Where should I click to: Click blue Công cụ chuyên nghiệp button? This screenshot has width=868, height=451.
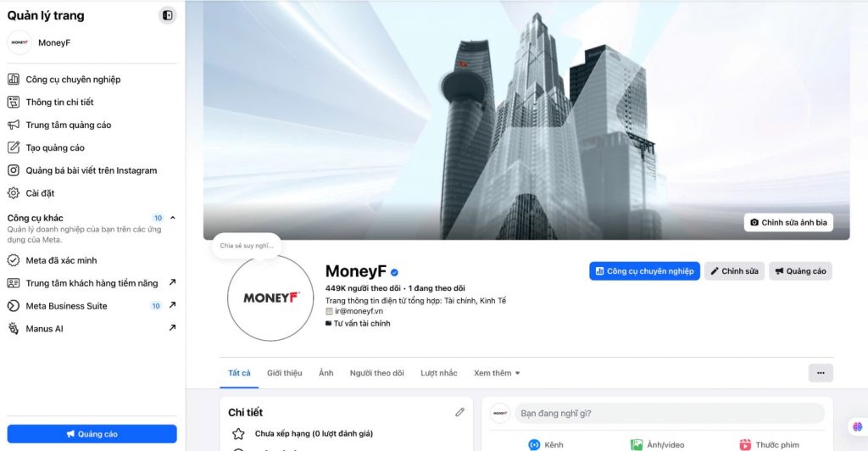click(x=644, y=271)
